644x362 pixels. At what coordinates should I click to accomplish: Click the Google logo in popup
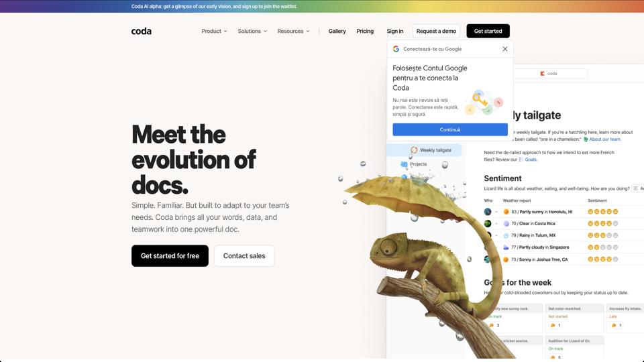[x=396, y=49]
